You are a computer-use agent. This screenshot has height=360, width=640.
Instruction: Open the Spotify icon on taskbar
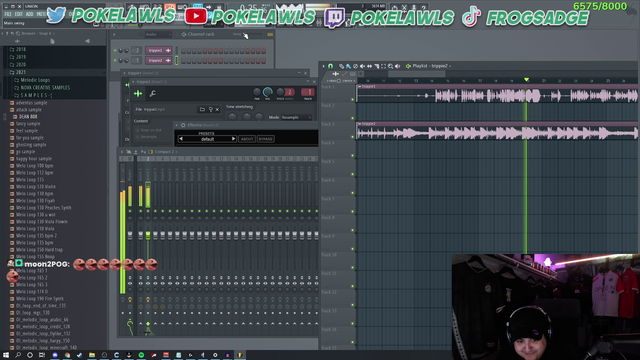pos(141,355)
